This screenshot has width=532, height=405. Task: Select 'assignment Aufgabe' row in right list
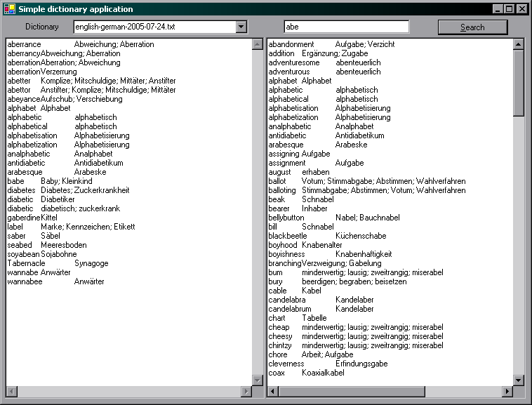click(x=317, y=163)
